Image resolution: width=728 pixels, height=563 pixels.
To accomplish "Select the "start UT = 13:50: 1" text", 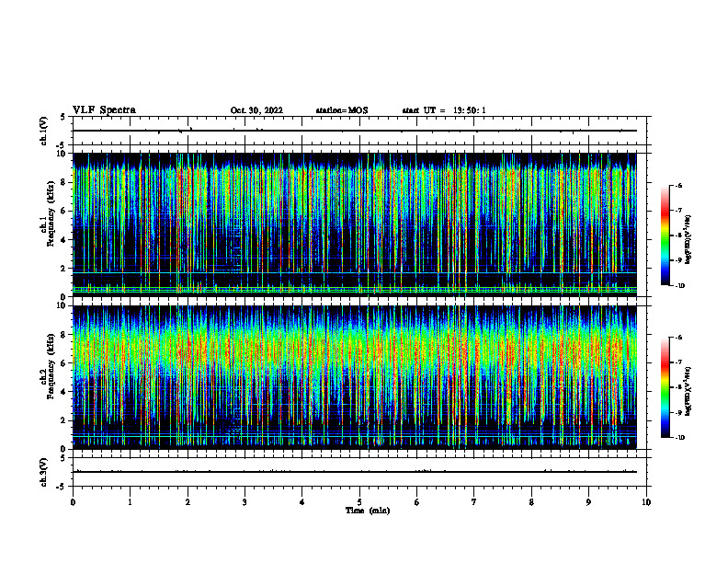I will [x=444, y=110].
